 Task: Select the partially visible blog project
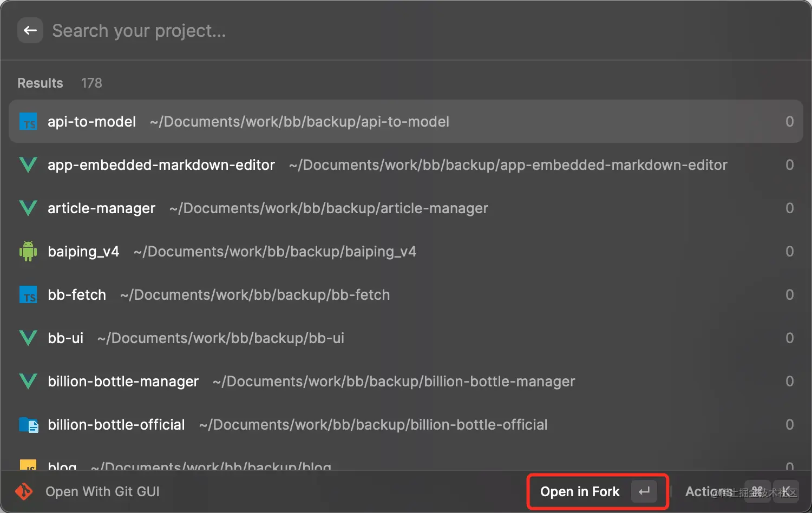tap(62, 465)
